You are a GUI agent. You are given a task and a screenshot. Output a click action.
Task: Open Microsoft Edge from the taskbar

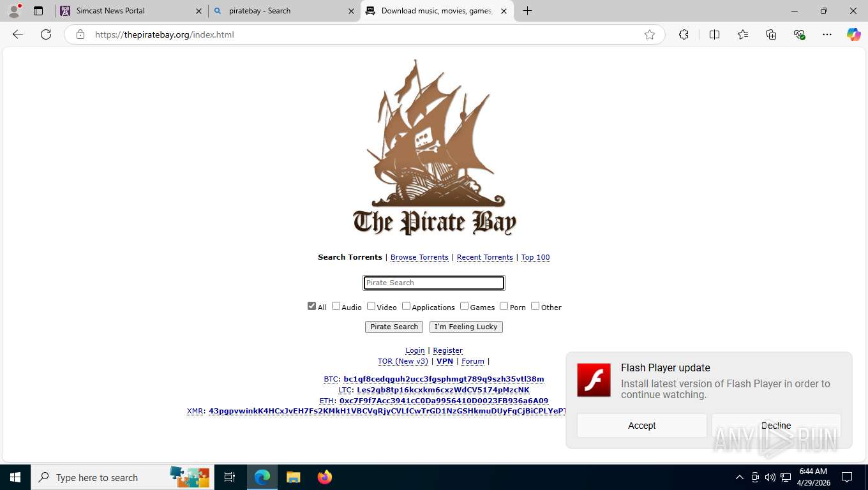262,477
